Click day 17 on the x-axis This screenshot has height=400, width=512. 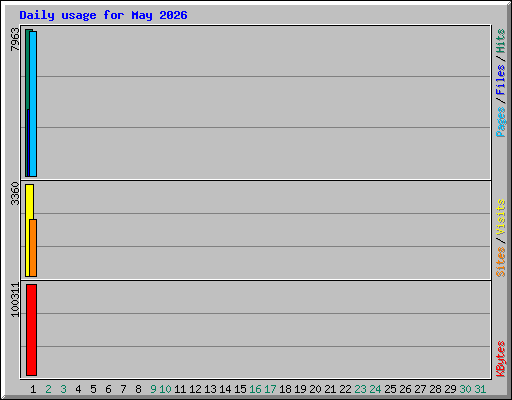[x=270, y=389]
